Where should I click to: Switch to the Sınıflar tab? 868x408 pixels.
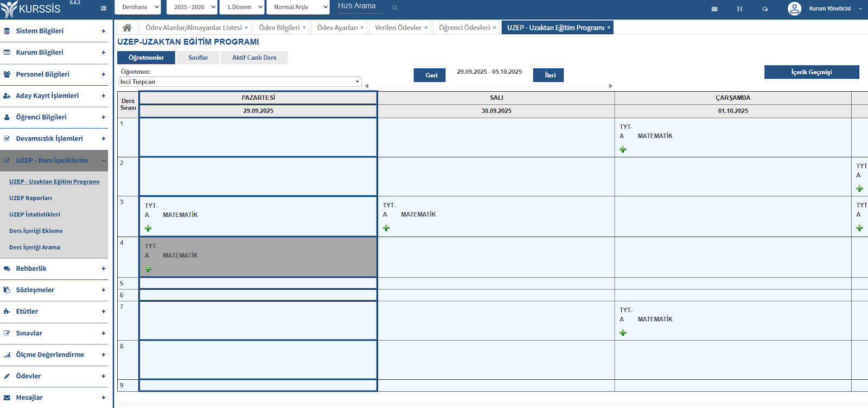click(198, 58)
